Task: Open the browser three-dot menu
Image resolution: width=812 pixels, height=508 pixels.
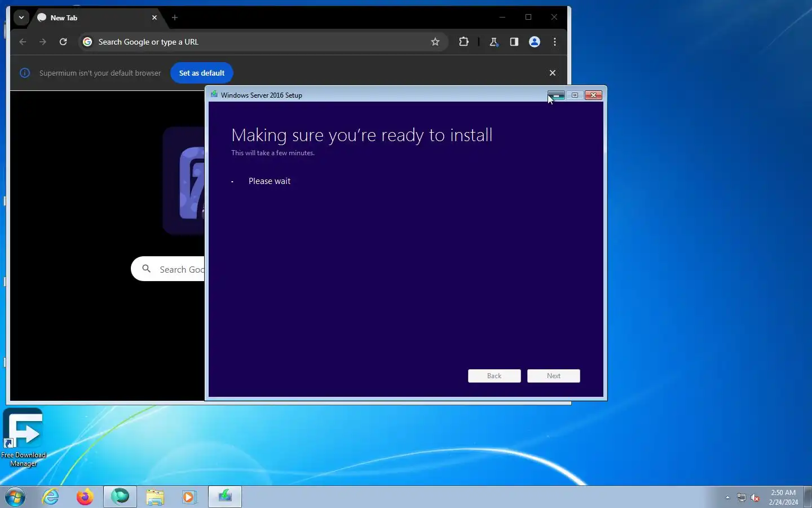Action: tap(555, 42)
